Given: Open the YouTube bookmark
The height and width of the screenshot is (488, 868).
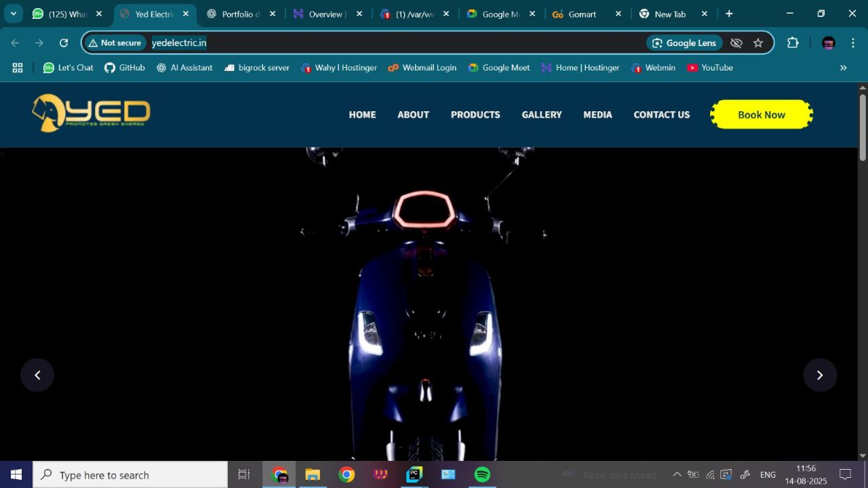Looking at the screenshot, I should pos(710,68).
